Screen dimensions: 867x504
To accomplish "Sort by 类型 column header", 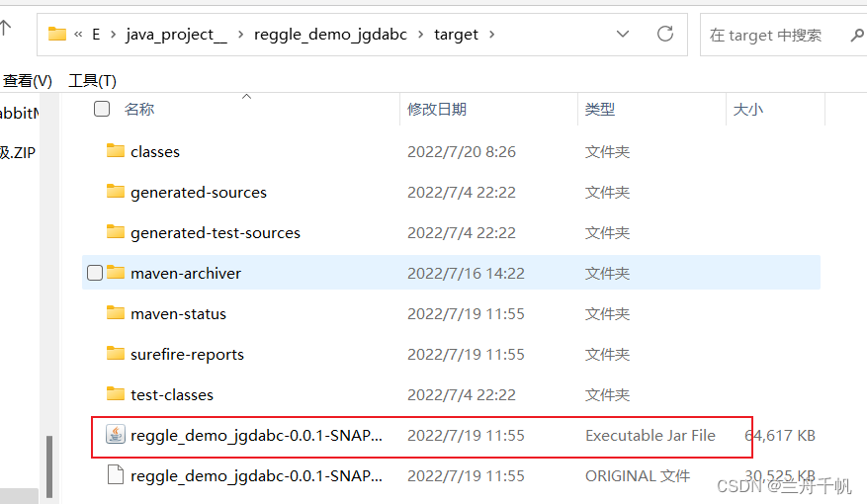I will point(600,109).
